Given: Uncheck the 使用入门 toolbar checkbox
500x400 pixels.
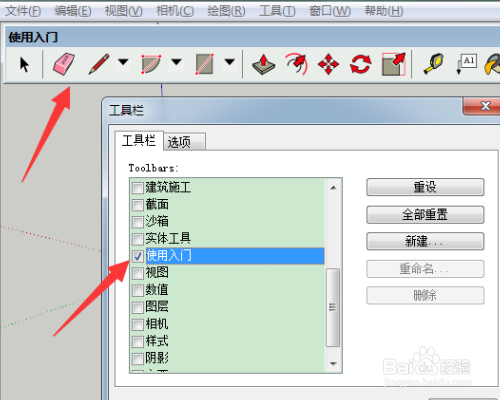Looking at the screenshot, I should click(x=138, y=256).
